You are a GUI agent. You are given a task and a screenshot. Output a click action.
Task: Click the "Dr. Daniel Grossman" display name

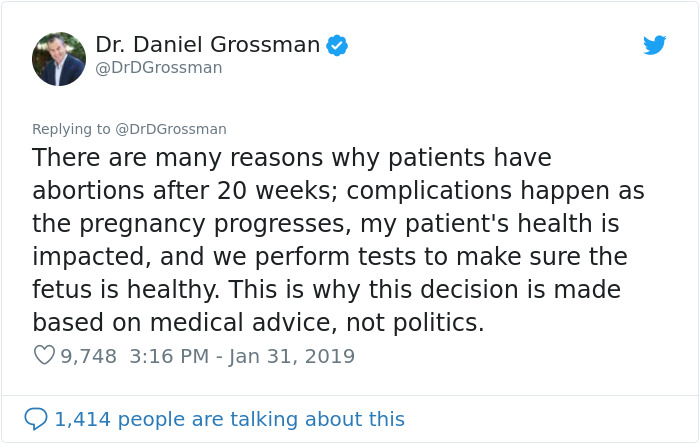(208, 45)
